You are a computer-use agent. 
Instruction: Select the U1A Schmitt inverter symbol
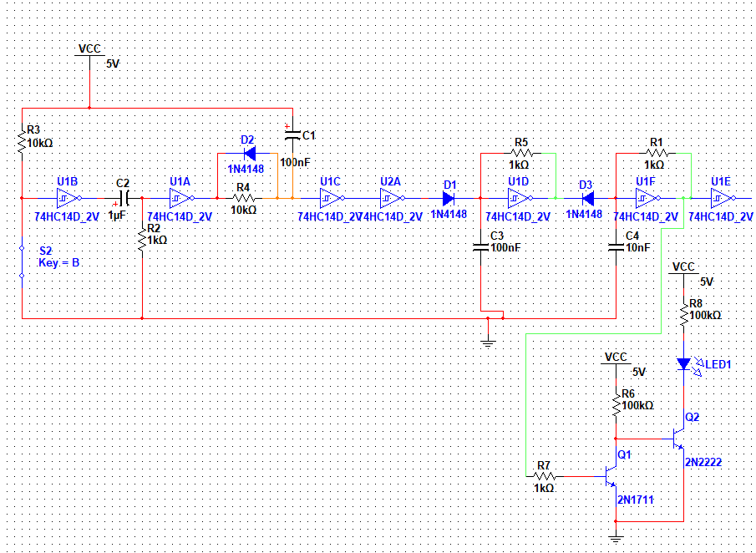pos(181,198)
